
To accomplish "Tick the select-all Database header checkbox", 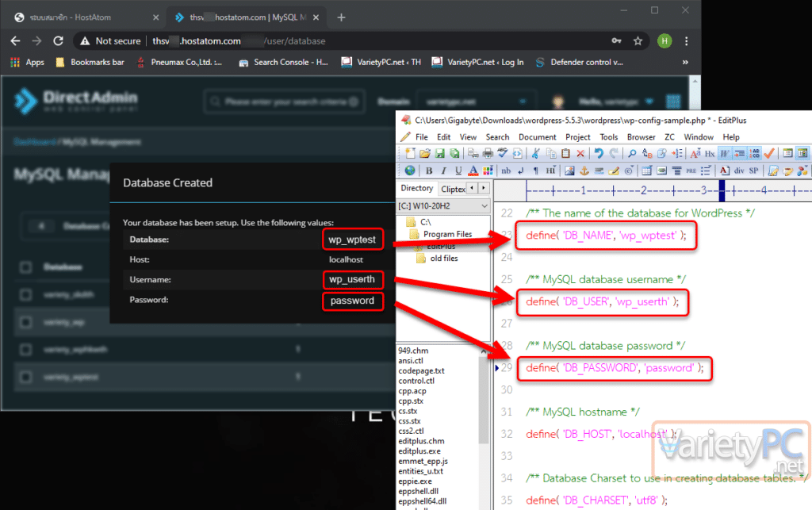I will point(25,267).
